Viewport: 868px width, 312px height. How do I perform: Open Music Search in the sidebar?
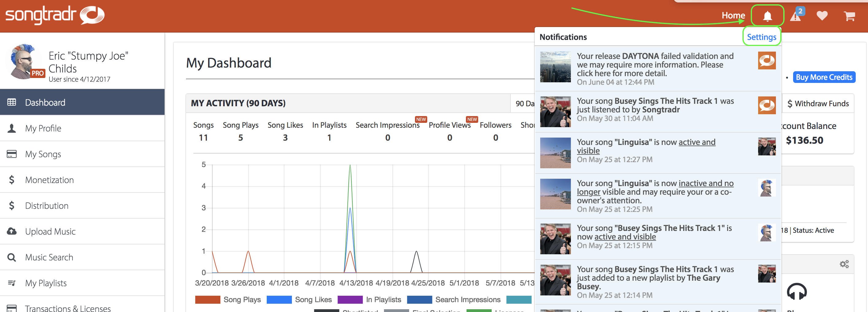[x=82, y=257]
